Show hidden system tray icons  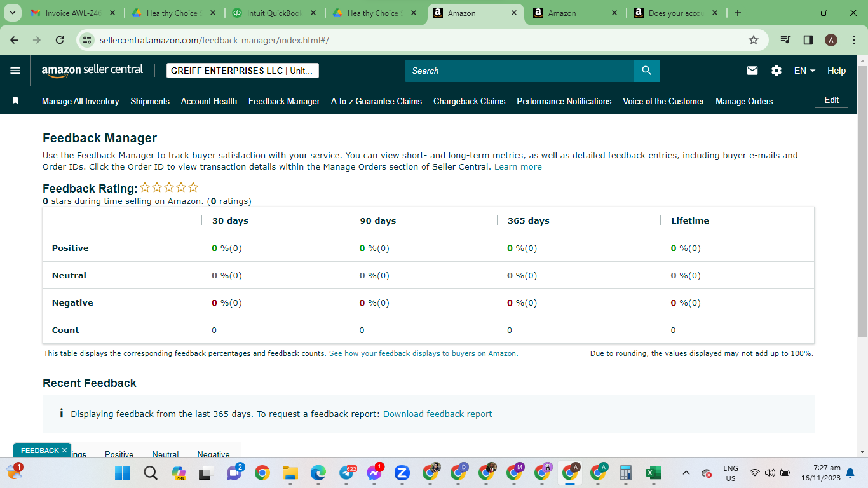click(x=686, y=473)
